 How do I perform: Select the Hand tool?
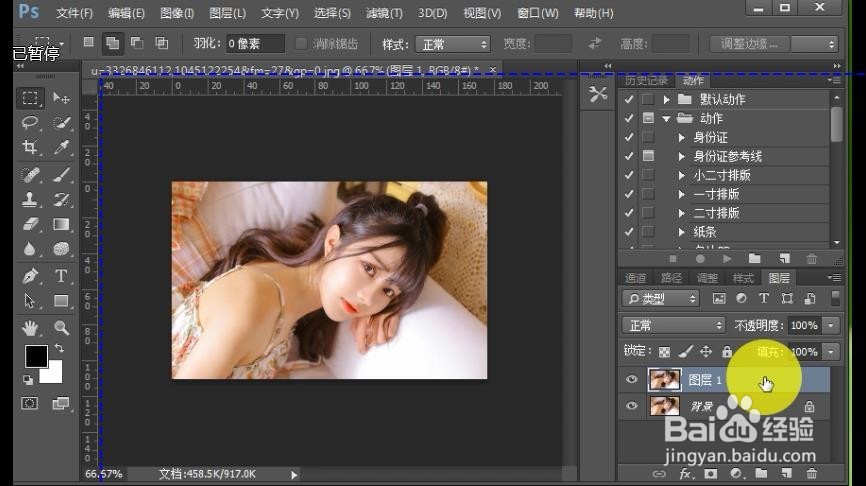(x=30, y=328)
